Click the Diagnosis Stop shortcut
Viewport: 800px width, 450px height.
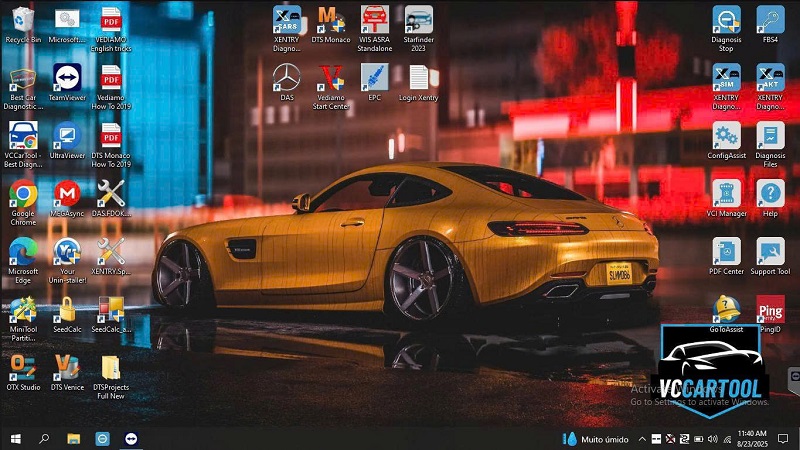(x=726, y=20)
